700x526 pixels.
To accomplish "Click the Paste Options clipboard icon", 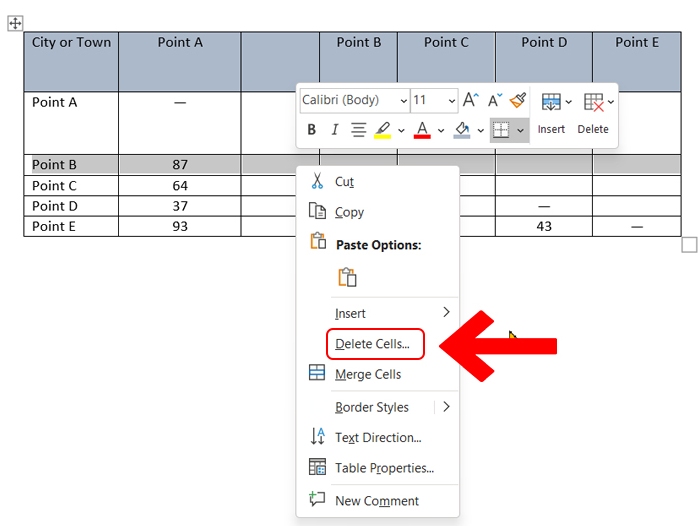I will [x=347, y=277].
